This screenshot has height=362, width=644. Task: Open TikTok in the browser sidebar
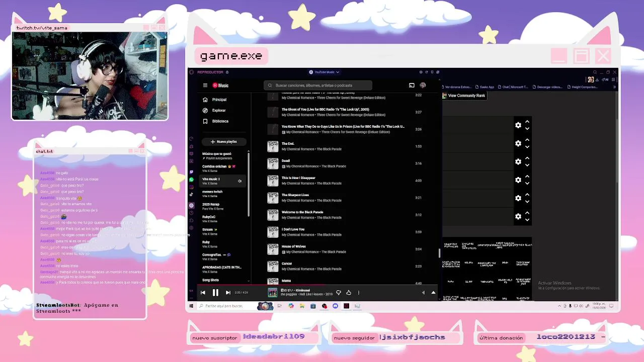(x=191, y=195)
